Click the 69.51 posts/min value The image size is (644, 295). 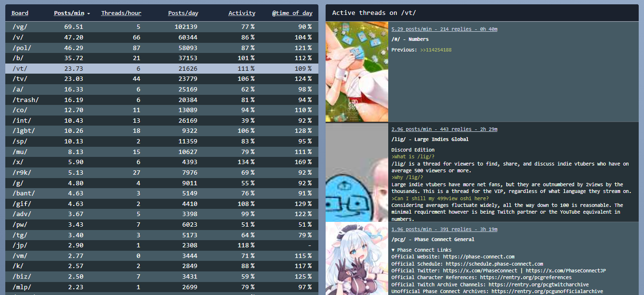click(x=74, y=27)
